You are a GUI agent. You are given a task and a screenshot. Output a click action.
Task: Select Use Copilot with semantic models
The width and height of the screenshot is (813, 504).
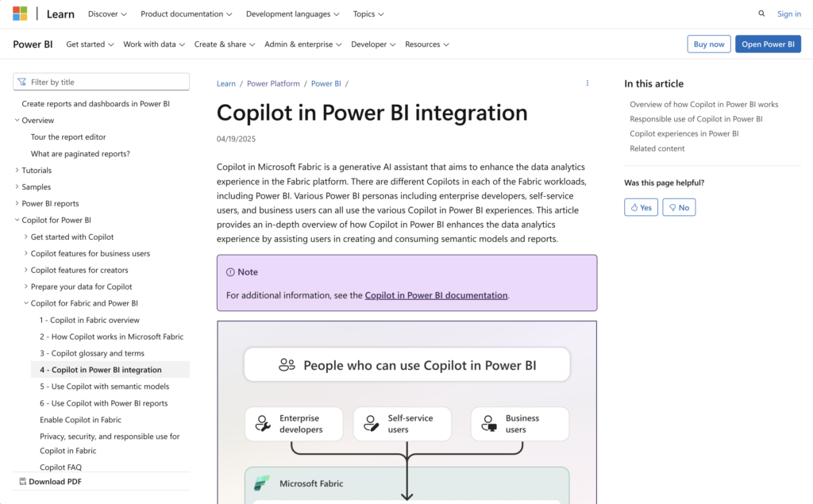104,387
